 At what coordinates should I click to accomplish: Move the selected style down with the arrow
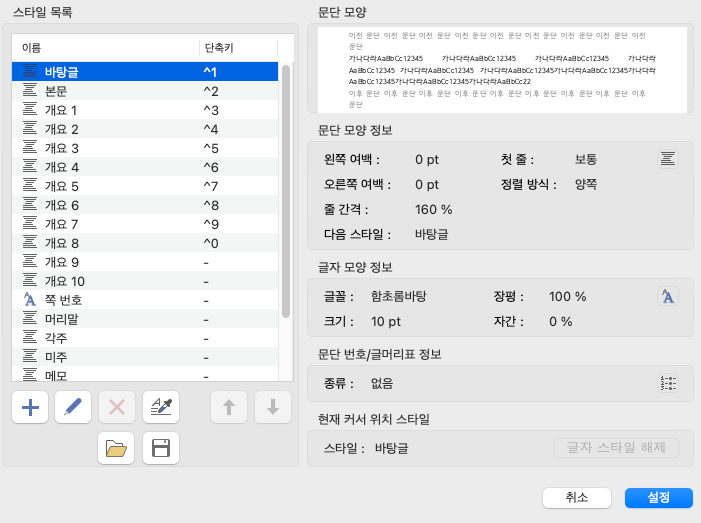(x=273, y=407)
